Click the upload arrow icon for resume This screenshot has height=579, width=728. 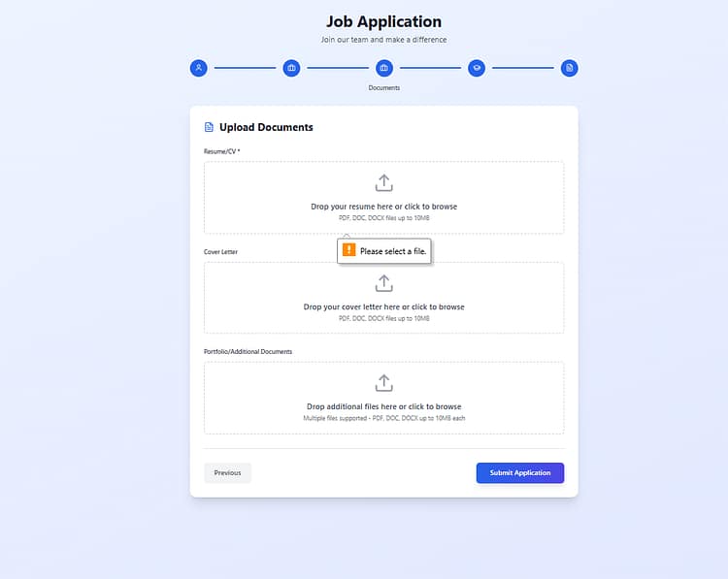(x=383, y=182)
